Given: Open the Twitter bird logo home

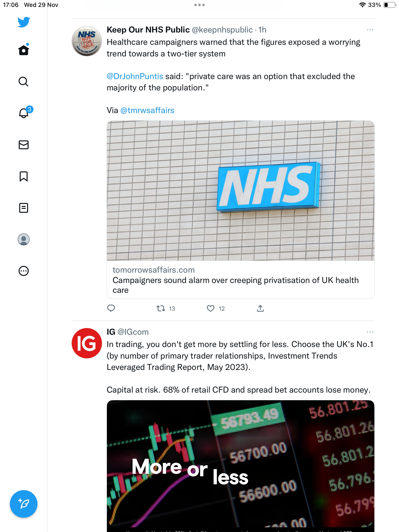Looking at the screenshot, I should 24,22.
